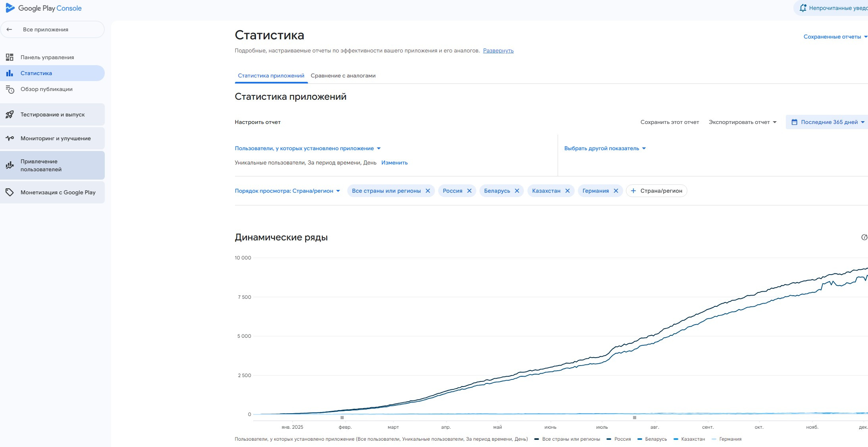Screen dimensions: 868x447
Task: Open the unread notifications bell
Action: 803,8
